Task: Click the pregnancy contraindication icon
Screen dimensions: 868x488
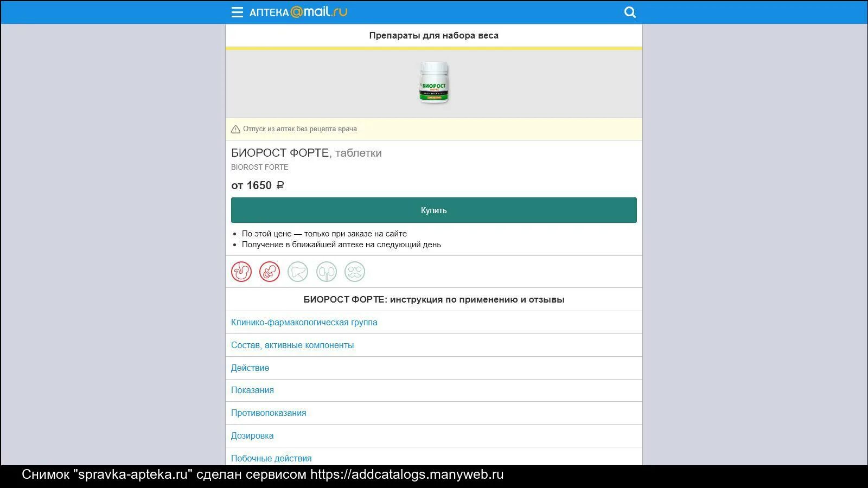Action: (241, 272)
